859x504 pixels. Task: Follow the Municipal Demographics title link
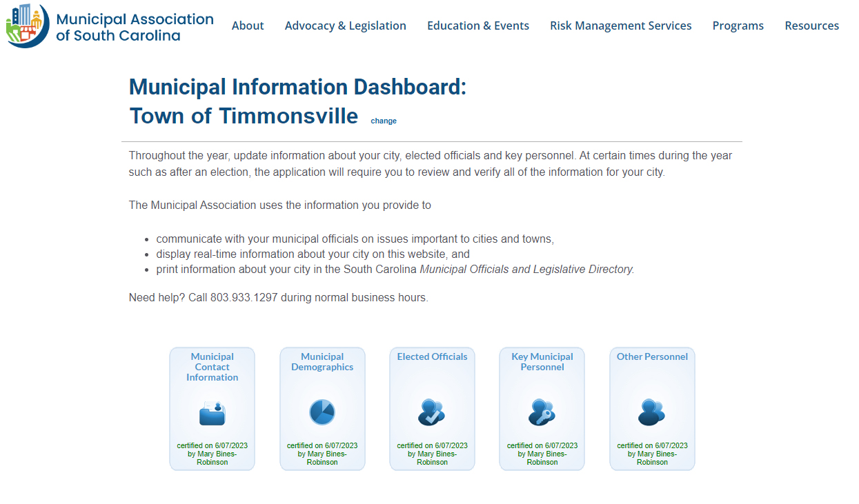coord(322,362)
